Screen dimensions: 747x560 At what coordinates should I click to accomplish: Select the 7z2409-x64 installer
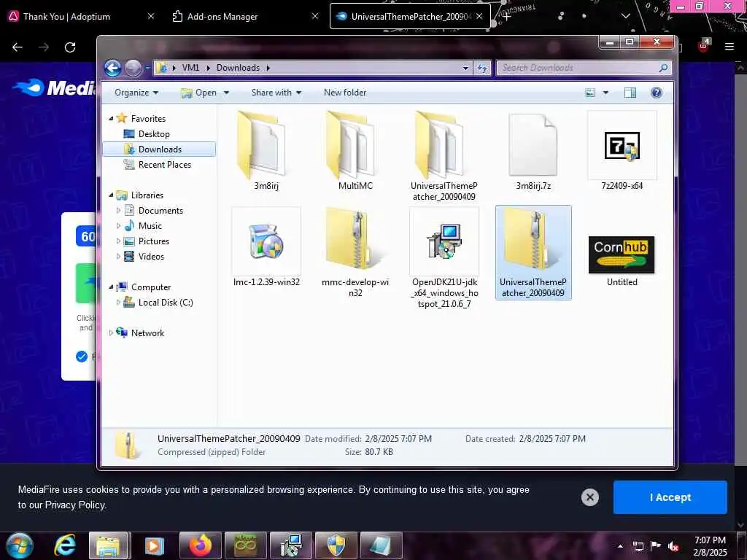point(622,150)
